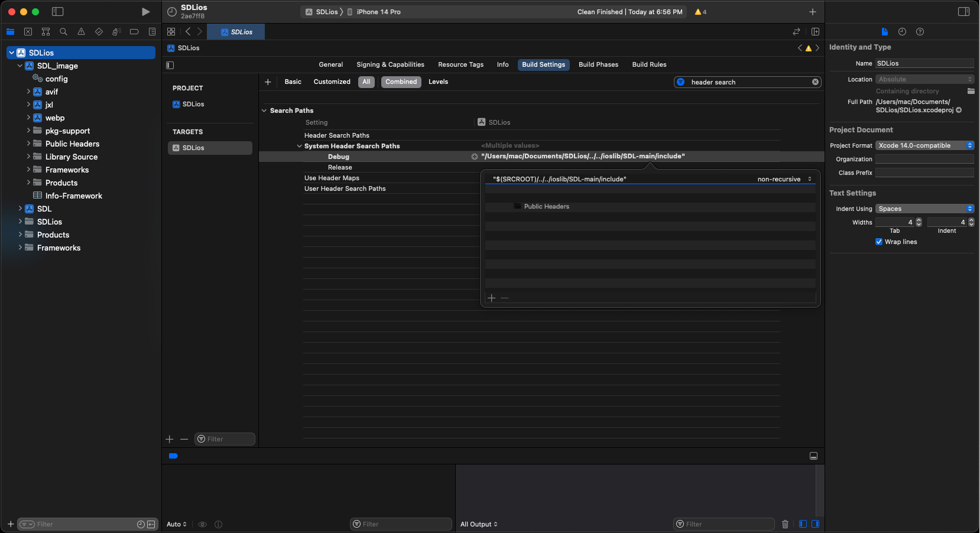980x533 pixels.
Task: Open Project Format dropdown
Action: 924,145
